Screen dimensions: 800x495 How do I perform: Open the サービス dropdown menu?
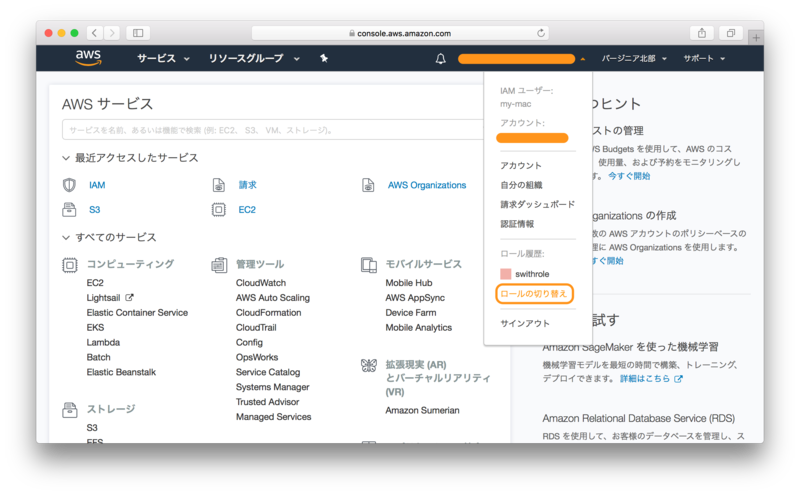163,59
